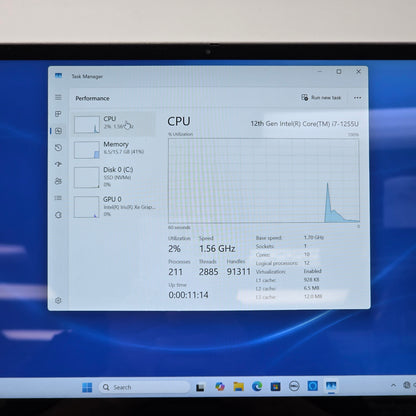Click the Memory mini graph thumbnail
Screen dimensions: 416x416
coord(87,150)
